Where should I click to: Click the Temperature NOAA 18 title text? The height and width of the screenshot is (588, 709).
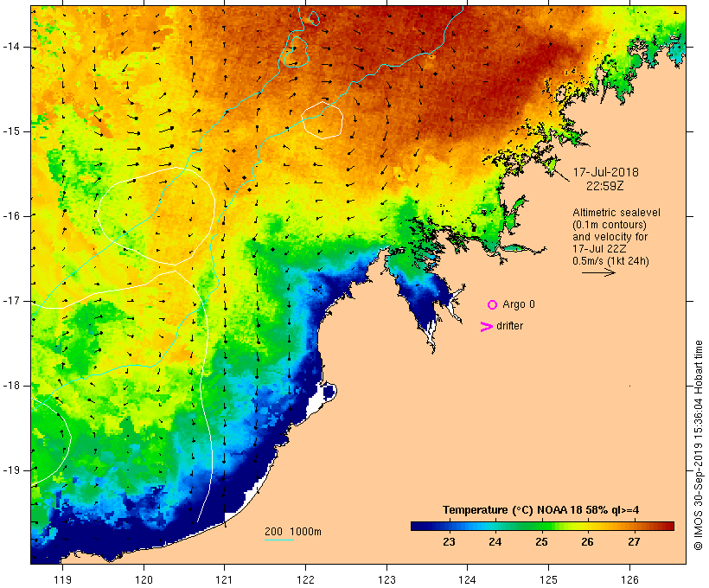click(540, 510)
